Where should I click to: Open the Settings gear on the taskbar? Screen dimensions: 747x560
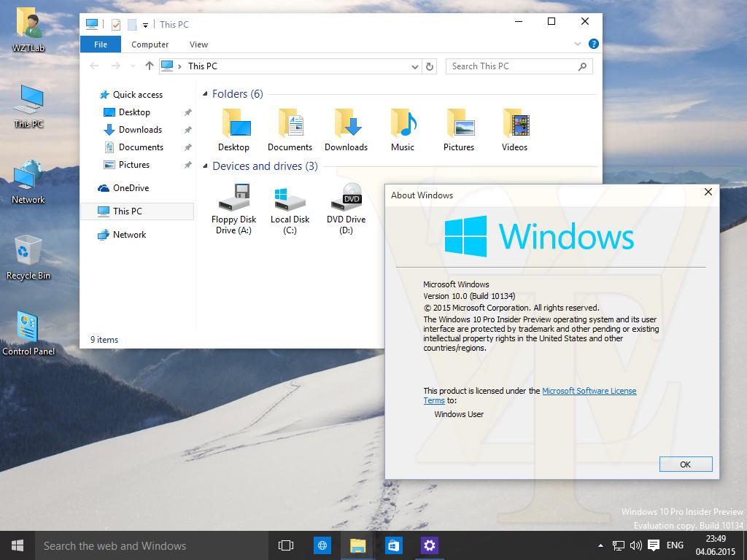click(x=429, y=545)
